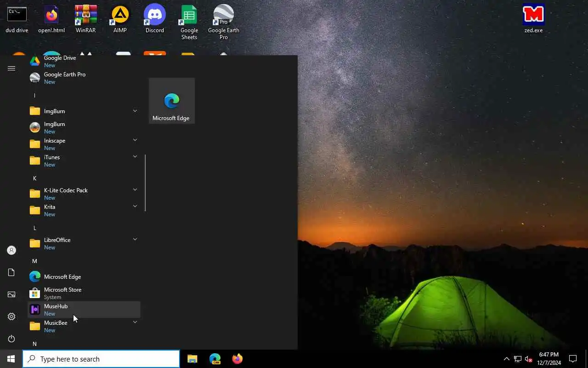The height and width of the screenshot is (368, 588).
Task: Expand the iTunes folder chevron
Action: click(x=135, y=156)
